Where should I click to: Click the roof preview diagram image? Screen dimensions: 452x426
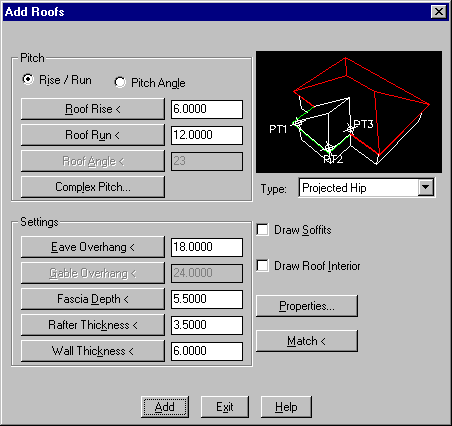point(349,112)
